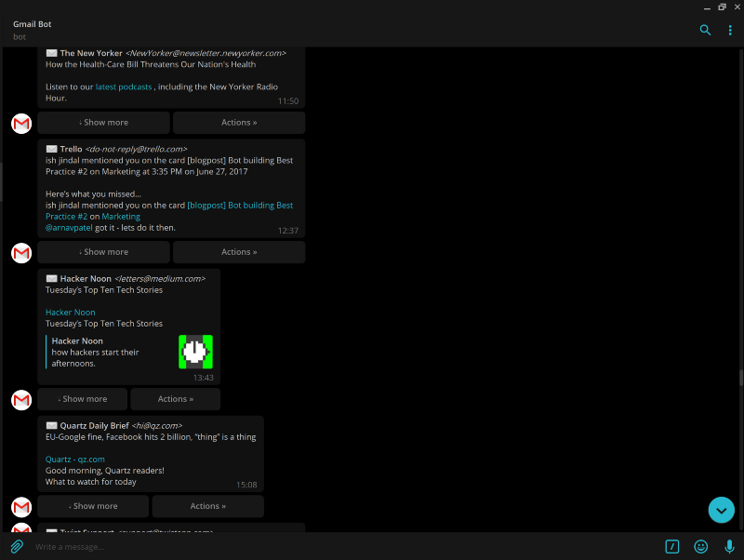
Task: Expand the New Yorker email with Show more
Action: click(x=103, y=123)
